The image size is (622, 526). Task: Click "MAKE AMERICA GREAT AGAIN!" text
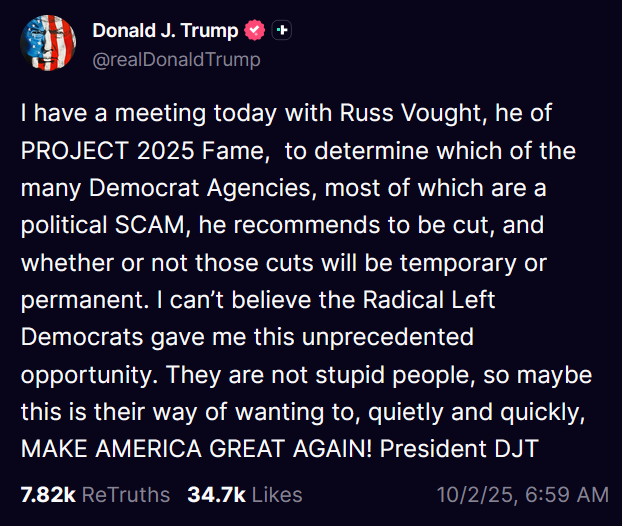(198, 448)
